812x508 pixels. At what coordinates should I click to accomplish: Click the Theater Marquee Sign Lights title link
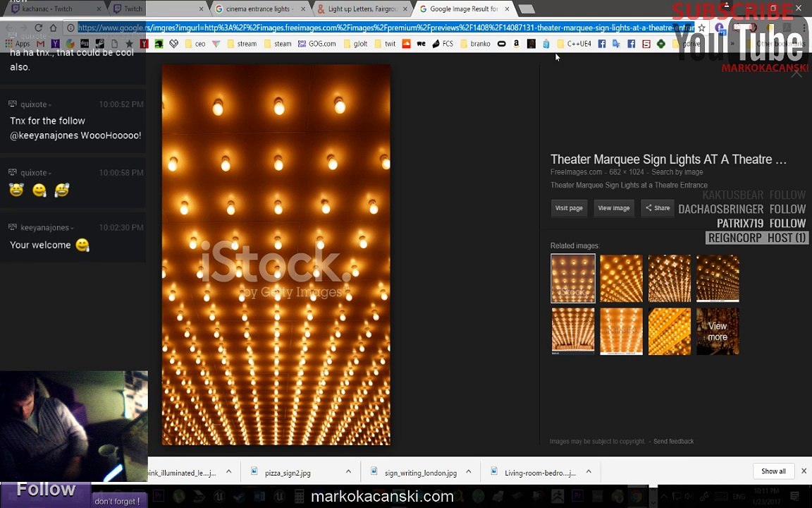click(x=668, y=159)
